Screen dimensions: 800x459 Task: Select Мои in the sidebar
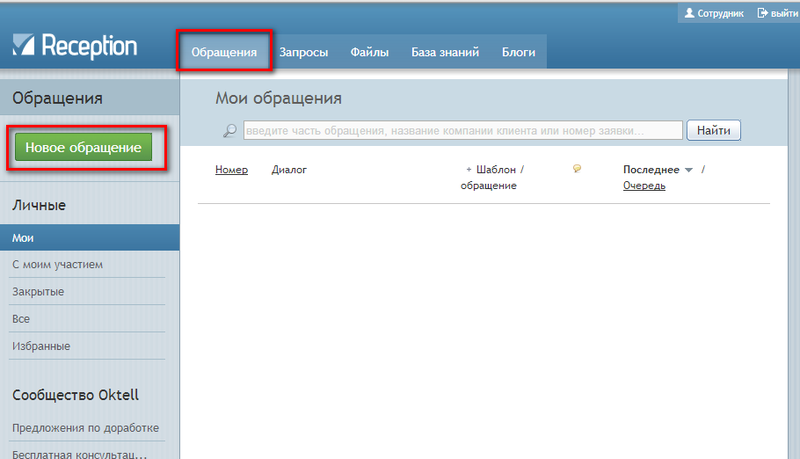pos(90,238)
